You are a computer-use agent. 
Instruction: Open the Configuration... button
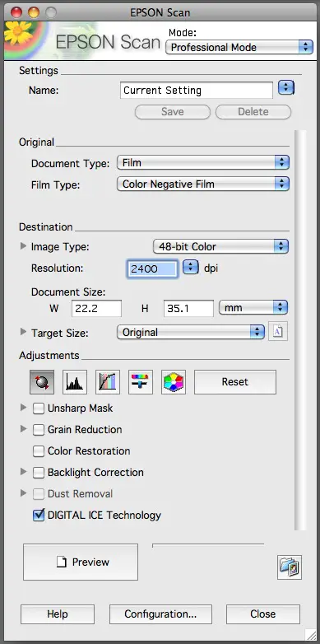pos(160,614)
